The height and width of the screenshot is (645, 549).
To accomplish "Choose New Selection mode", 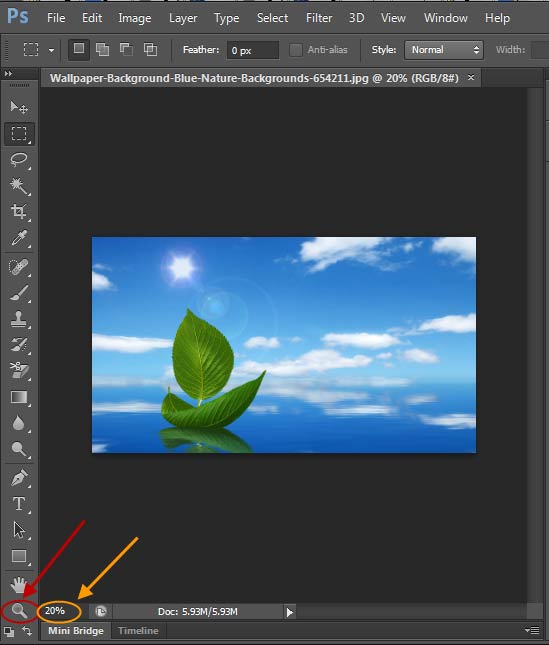I will click(x=79, y=49).
